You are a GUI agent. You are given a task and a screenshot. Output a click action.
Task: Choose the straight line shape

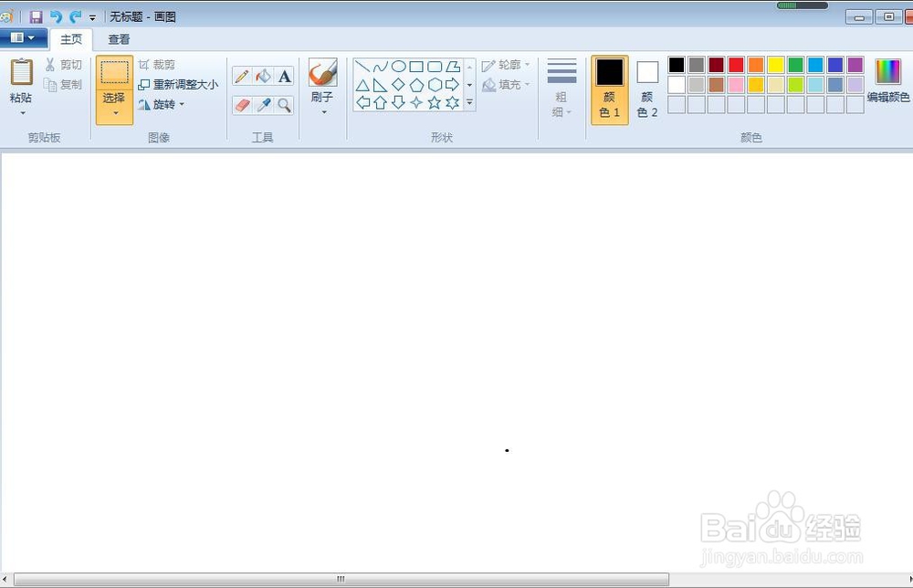pos(362,67)
